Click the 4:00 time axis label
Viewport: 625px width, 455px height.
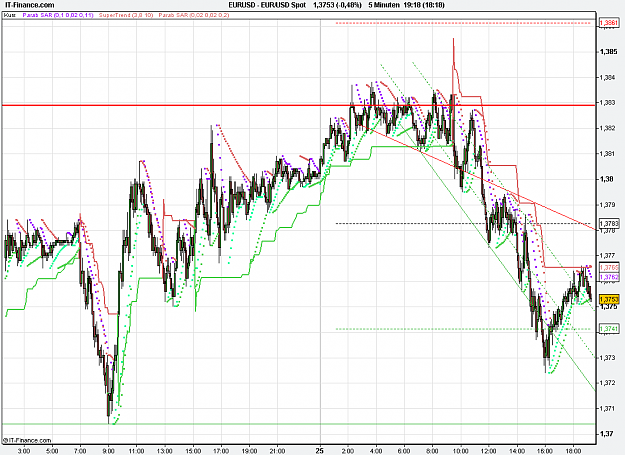[x=376, y=451]
